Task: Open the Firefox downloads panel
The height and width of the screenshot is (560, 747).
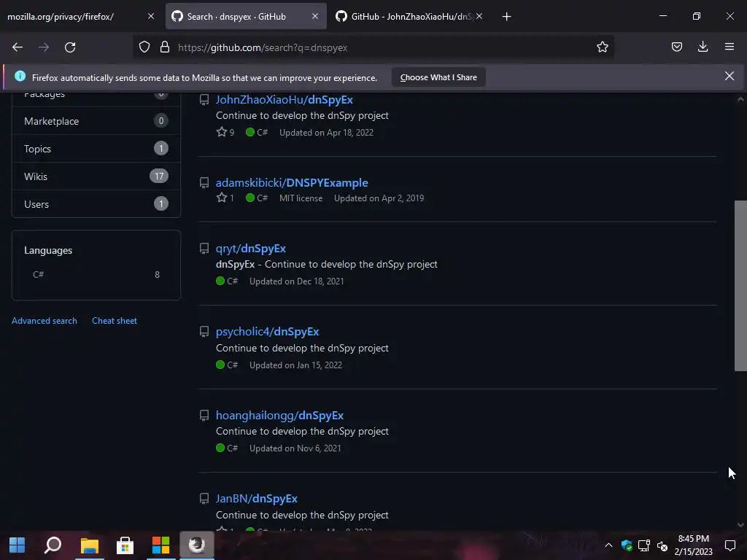Action: click(703, 47)
